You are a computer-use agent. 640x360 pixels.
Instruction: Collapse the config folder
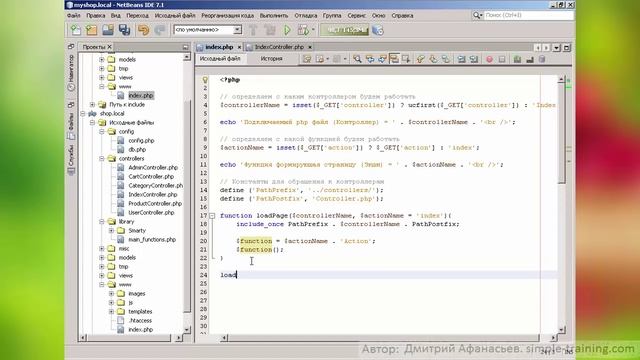pyautogui.click(x=102, y=131)
